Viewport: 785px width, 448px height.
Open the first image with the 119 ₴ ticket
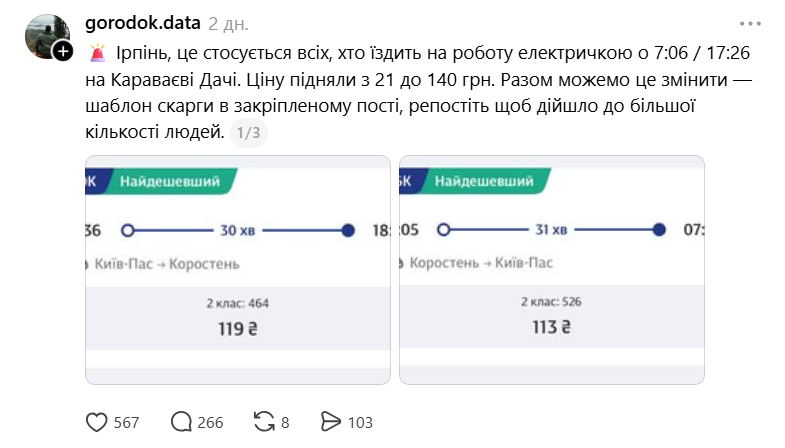[238, 270]
